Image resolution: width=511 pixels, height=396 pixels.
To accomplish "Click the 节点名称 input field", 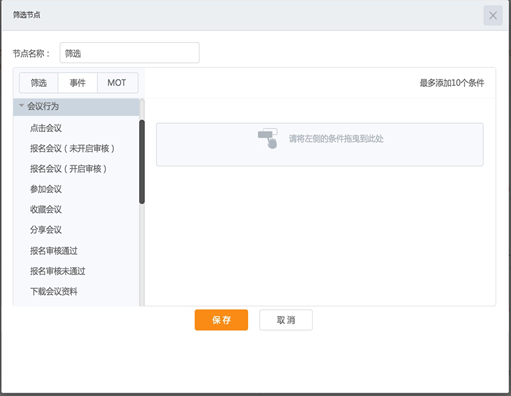I will pos(130,53).
